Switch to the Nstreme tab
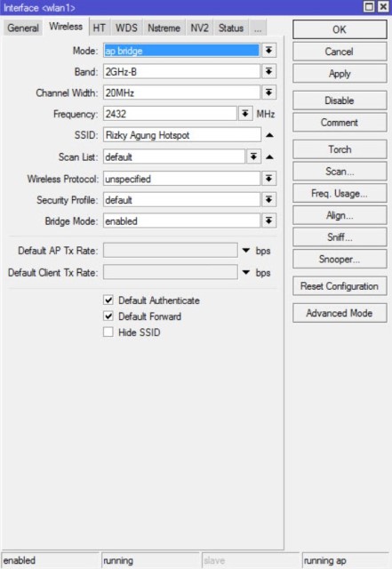The width and height of the screenshot is (392, 569). (164, 28)
